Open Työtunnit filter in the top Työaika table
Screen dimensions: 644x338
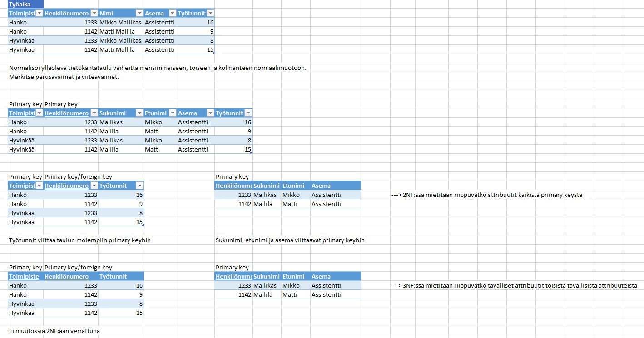(x=210, y=13)
